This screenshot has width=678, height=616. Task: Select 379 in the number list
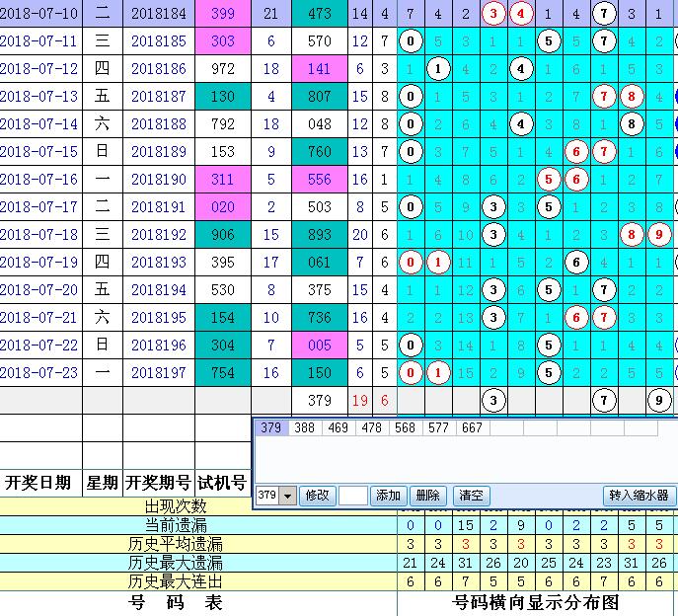point(271,427)
